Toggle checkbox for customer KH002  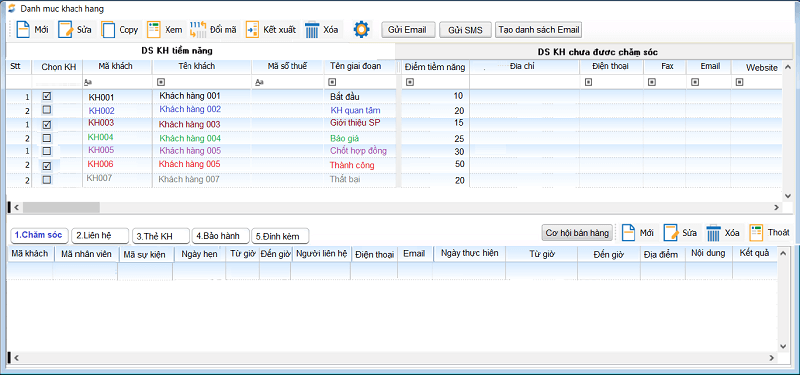[47, 110]
